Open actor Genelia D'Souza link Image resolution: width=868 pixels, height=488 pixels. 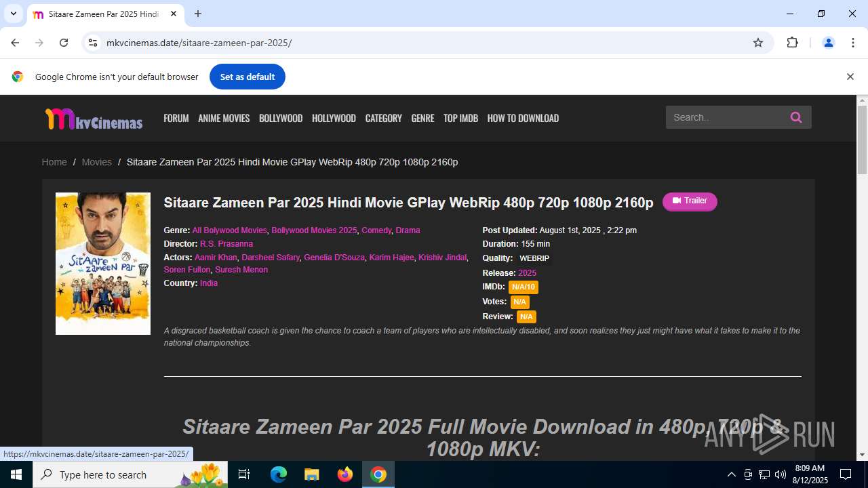tap(334, 258)
